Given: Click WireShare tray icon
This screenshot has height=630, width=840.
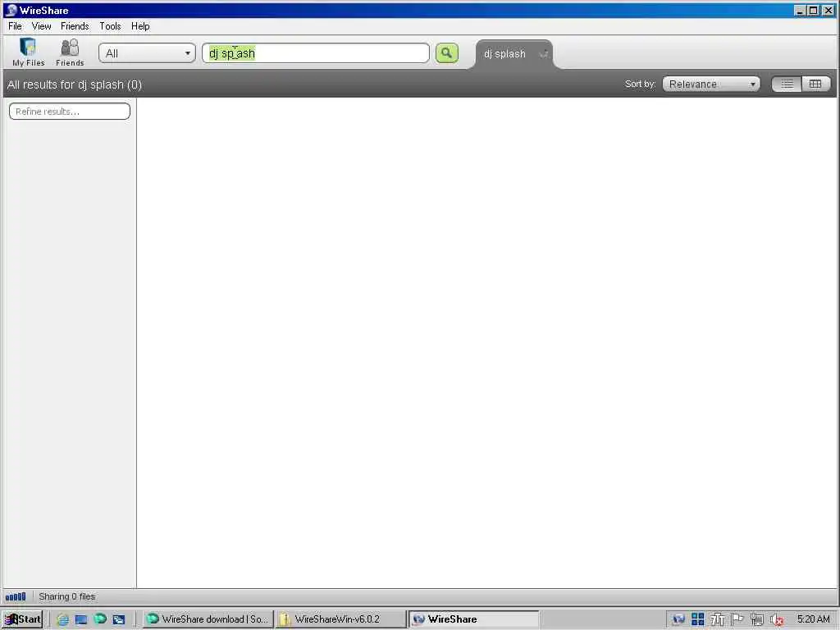Looking at the screenshot, I should coord(678,619).
